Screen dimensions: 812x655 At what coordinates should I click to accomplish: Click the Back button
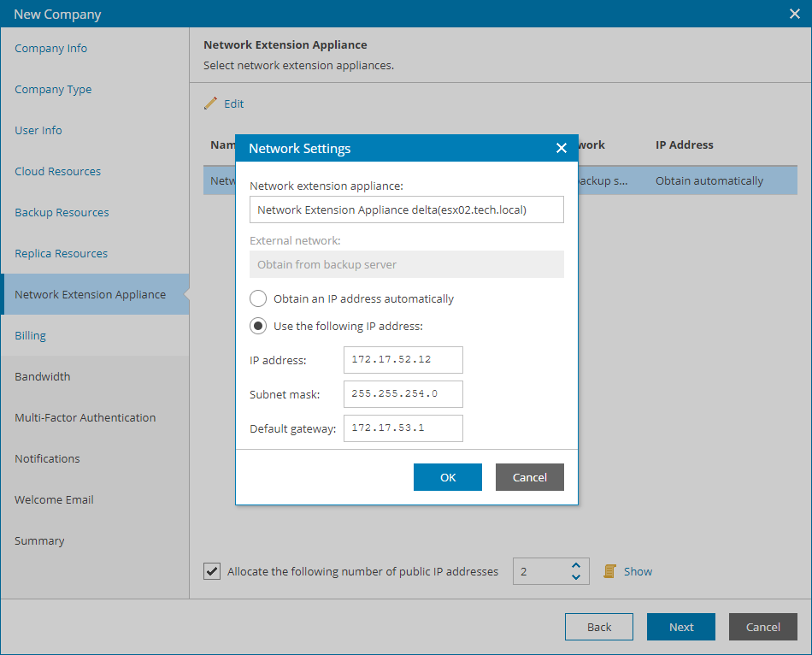pos(599,627)
